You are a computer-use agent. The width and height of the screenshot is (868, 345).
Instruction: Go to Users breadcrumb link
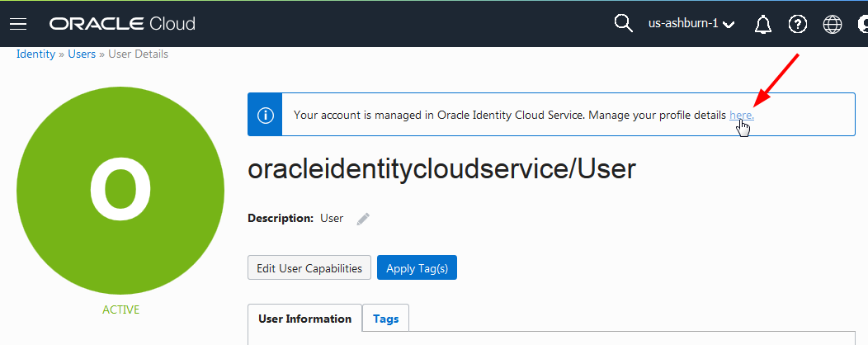point(82,54)
